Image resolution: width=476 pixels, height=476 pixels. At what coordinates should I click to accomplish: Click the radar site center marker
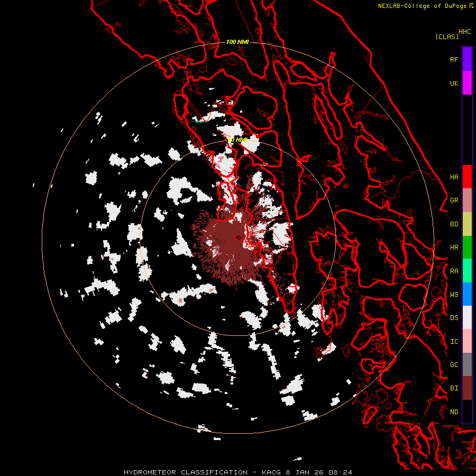[237, 237]
